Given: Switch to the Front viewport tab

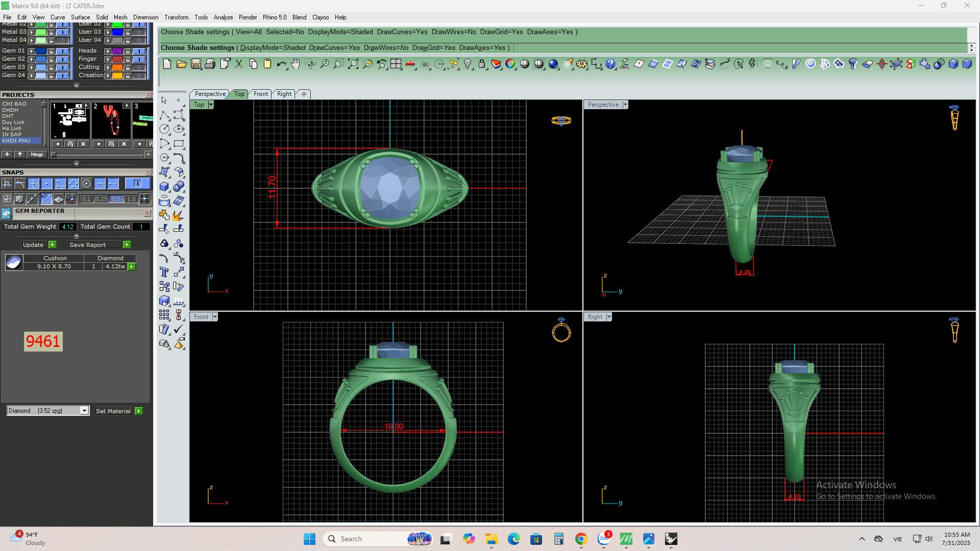Looking at the screenshot, I should tap(260, 94).
